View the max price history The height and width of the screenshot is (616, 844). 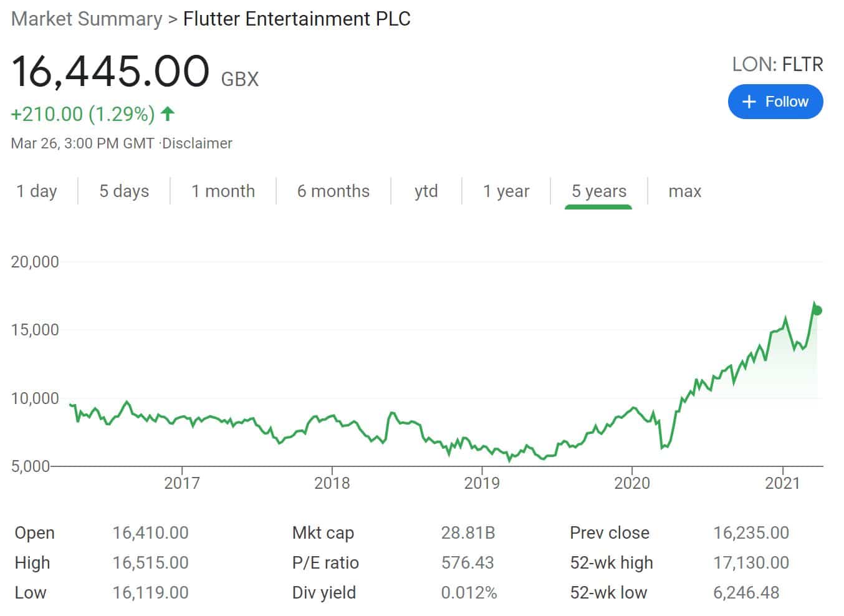point(684,191)
